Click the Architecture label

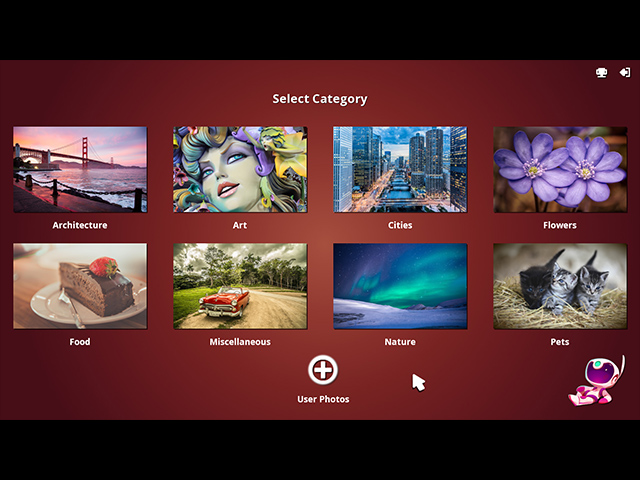(x=80, y=225)
